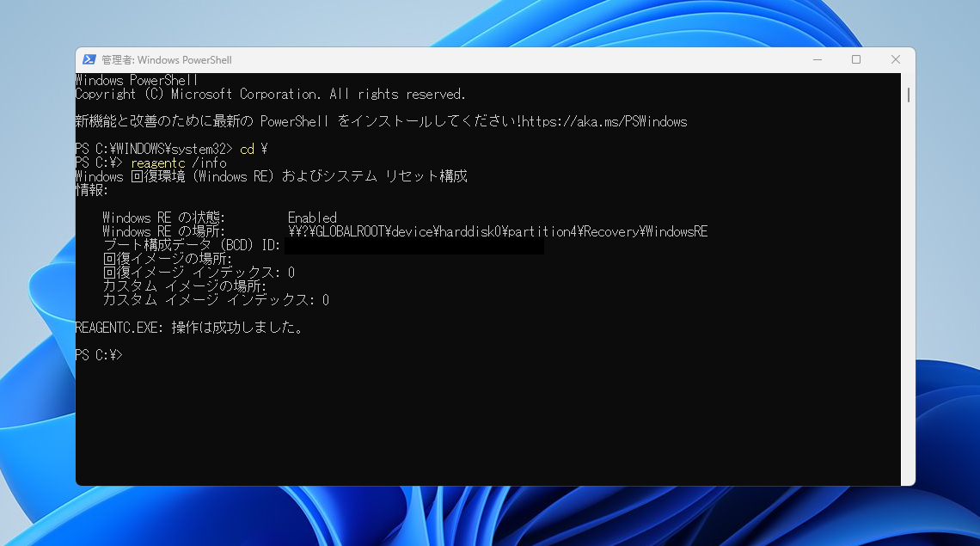Click the 'Windows PowerShell' banner line
980x546 pixels.
click(136, 80)
